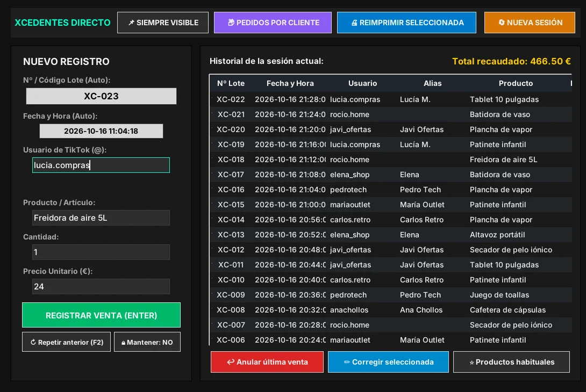This screenshot has width=586, height=392.
Task: Select the XC-008 Cafetera de cápsulas row
Action: pyautogui.click(x=391, y=310)
